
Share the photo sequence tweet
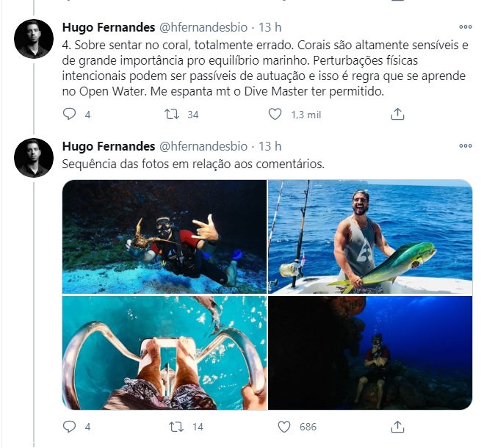pos(397,426)
